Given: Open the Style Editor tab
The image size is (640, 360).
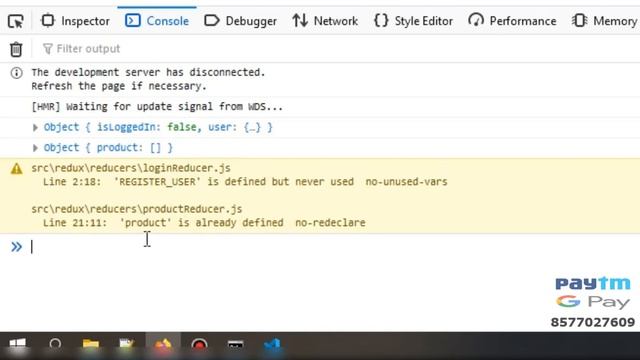Looking at the screenshot, I should coord(413,21).
